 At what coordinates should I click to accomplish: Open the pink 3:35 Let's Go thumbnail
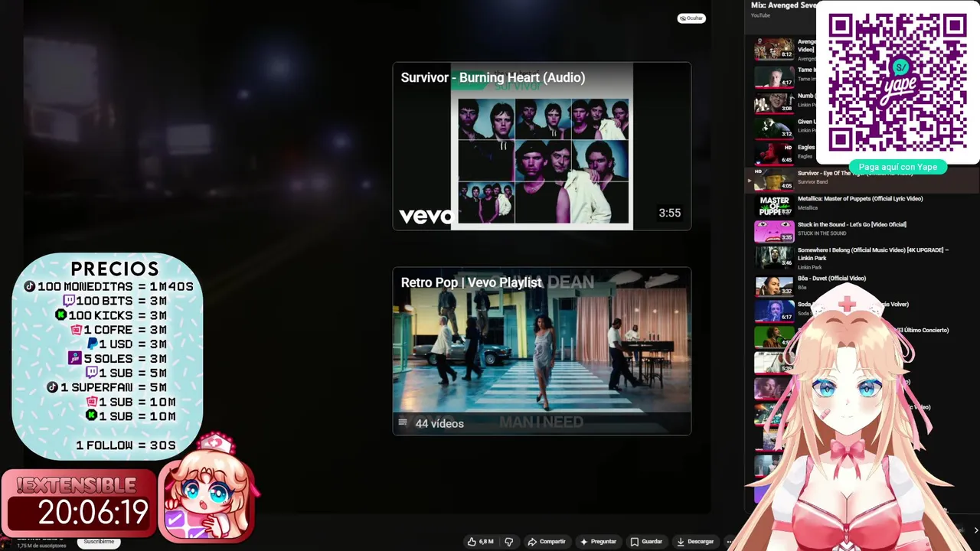(x=774, y=231)
